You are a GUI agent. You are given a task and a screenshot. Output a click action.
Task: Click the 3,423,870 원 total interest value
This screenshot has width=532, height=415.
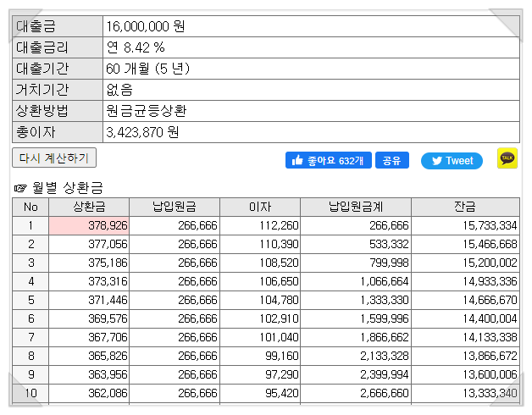(142, 132)
